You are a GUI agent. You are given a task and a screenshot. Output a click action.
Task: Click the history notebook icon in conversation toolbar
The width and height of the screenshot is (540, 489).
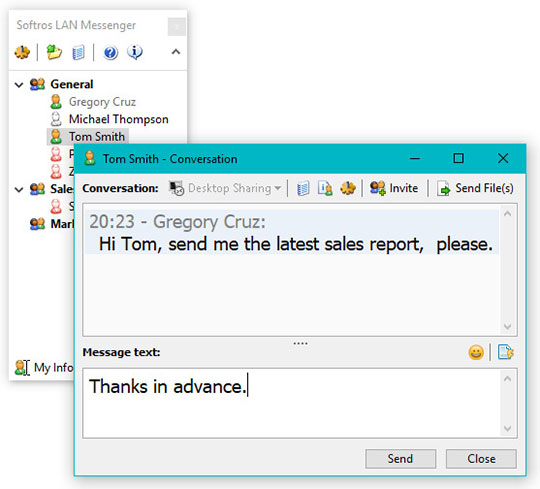(303, 188)
